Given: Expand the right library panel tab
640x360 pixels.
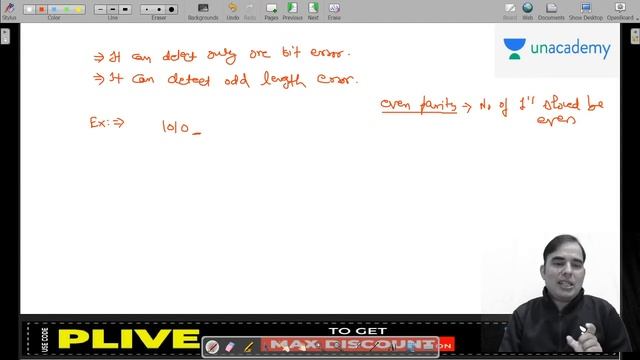Looking at the screenshot, I should tap(635, 36).
